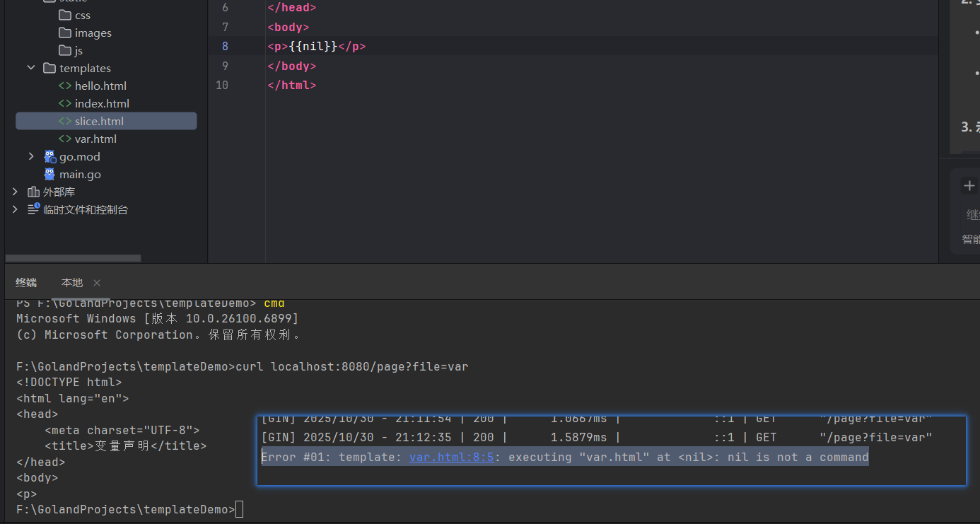
Task: Click the HTML icon beside hello.html
Action: point(65,86)
